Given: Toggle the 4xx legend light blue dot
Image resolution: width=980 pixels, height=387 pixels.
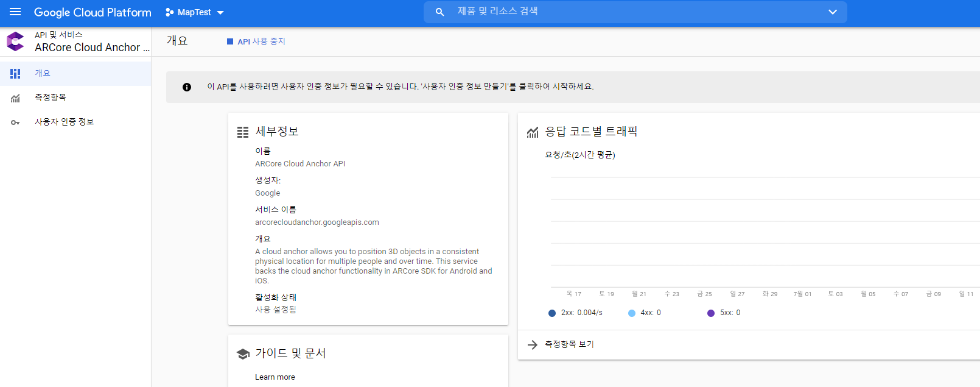Looking at the screenshot, I should pyautogui.click(x=632, y=313).
